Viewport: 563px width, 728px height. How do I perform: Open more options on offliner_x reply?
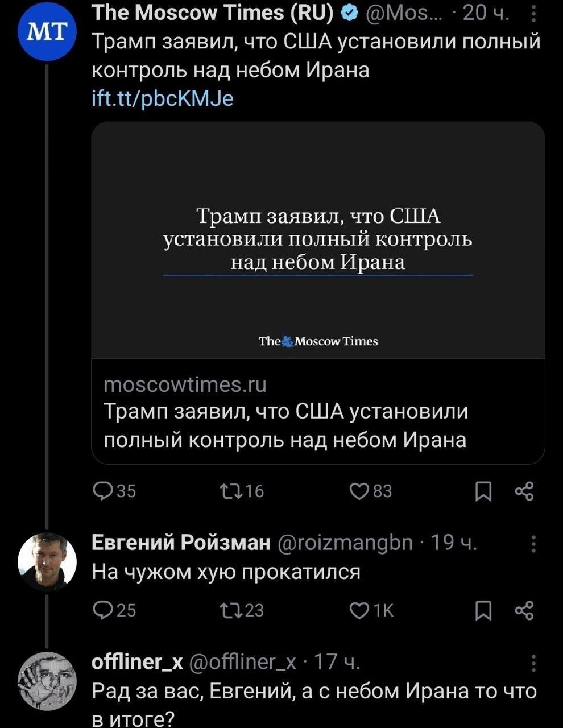coord(533,663)
